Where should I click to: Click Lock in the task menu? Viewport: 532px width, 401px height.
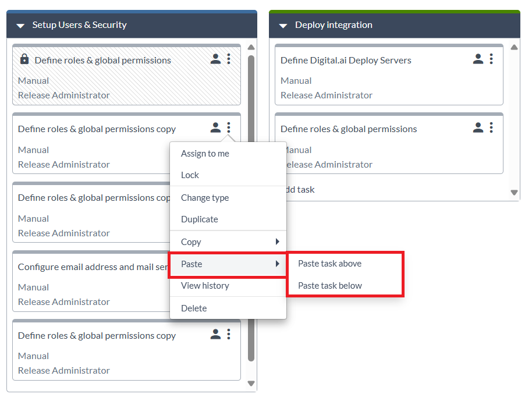(190, 175)
